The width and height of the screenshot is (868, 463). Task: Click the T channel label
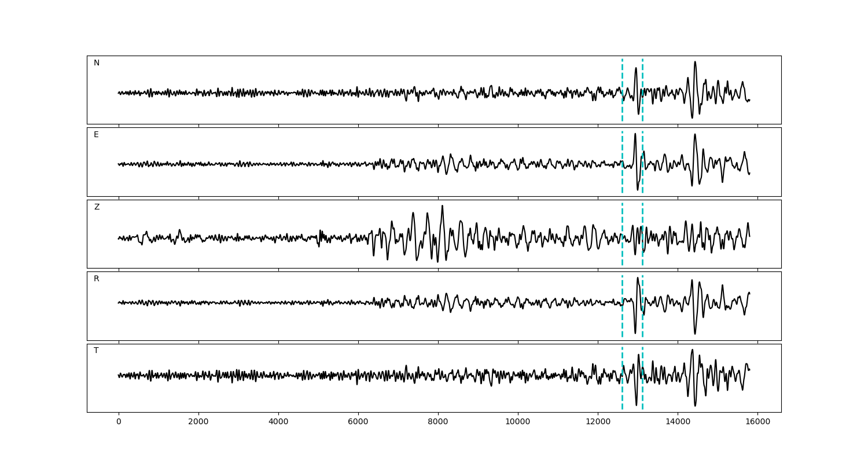(x=96, y=351)
